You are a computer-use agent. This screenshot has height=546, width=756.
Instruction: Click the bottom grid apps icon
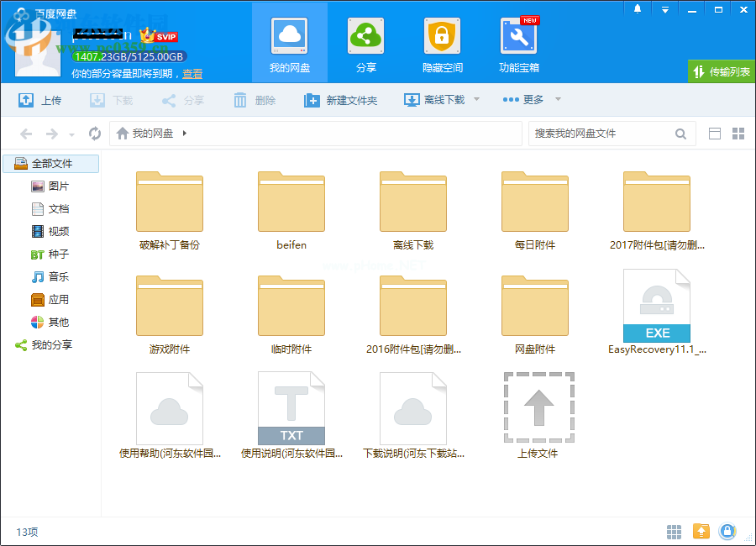coord(674,532)
